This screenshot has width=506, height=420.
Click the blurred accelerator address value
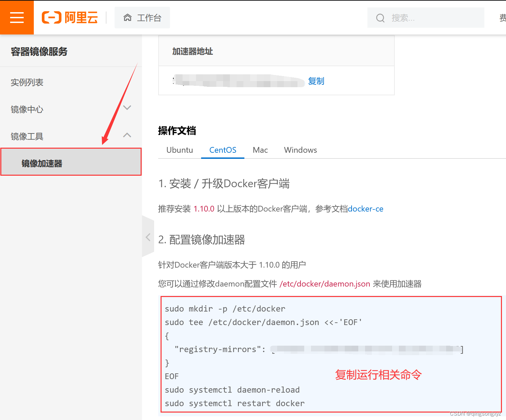[239, 81]
